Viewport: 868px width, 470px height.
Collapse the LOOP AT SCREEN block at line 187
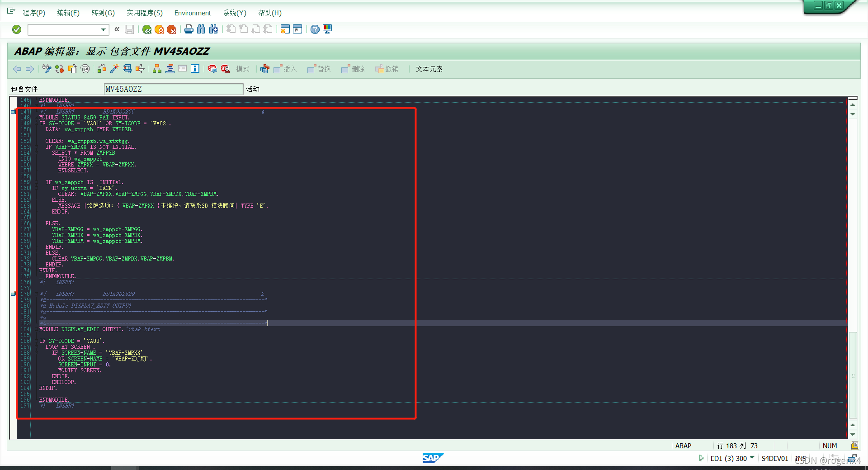[x=36, y=347]
